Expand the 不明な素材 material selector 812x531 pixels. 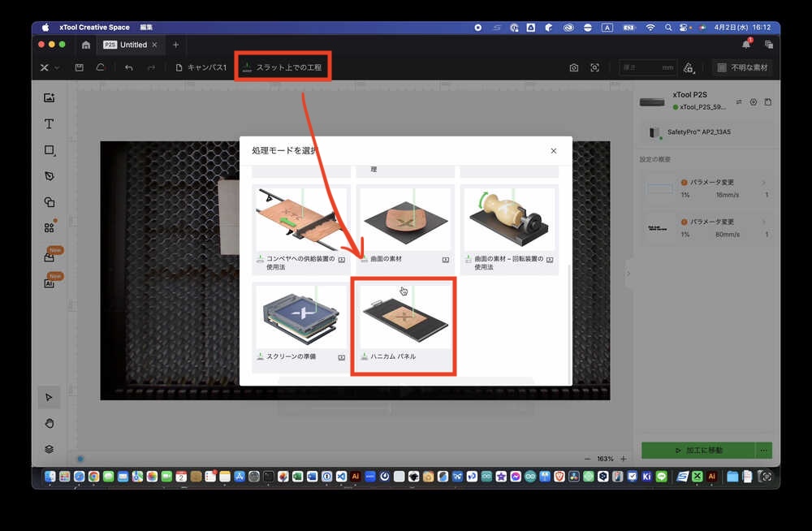(742, 67)
